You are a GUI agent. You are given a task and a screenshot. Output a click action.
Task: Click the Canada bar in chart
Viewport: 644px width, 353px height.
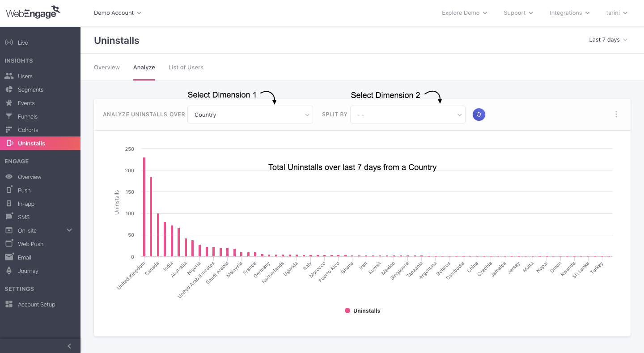158,235
